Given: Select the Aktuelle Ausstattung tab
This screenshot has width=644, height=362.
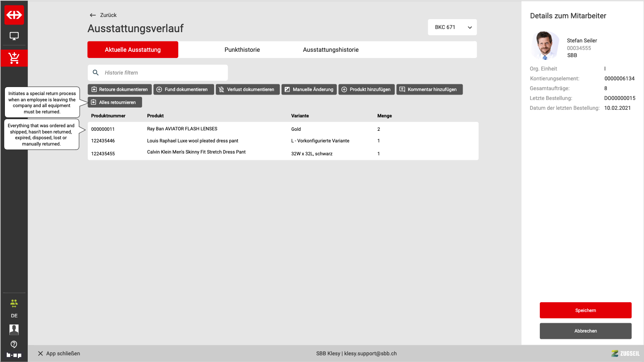Looking at the screenshot, I should tap(133, 50).
